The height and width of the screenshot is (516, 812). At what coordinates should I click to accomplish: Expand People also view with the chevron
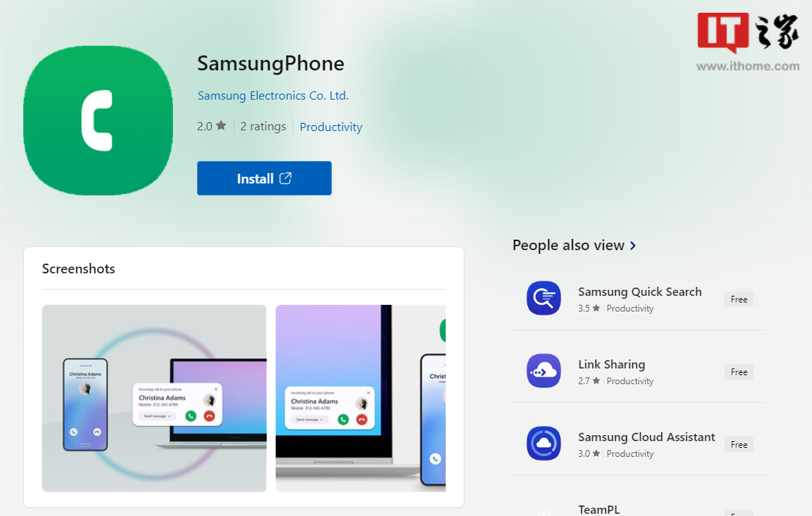(633, 246)
